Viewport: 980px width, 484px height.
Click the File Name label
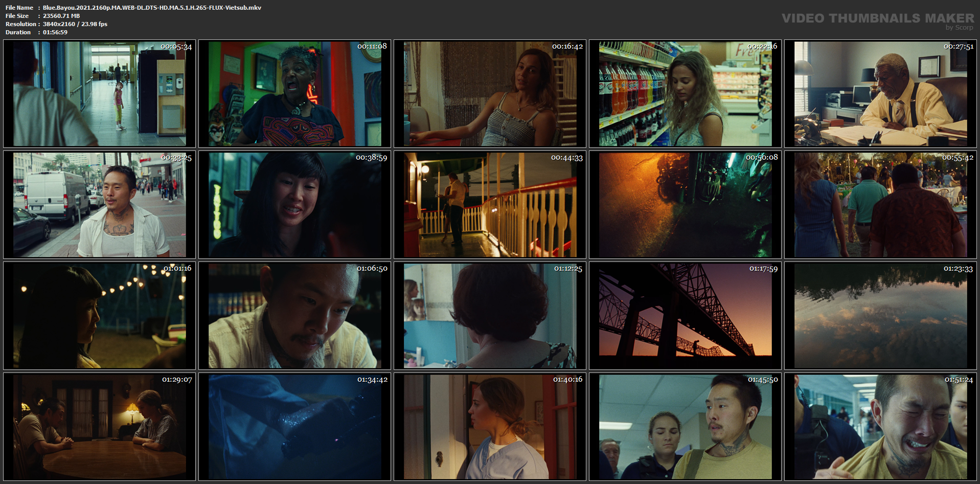tap(19, 8)
